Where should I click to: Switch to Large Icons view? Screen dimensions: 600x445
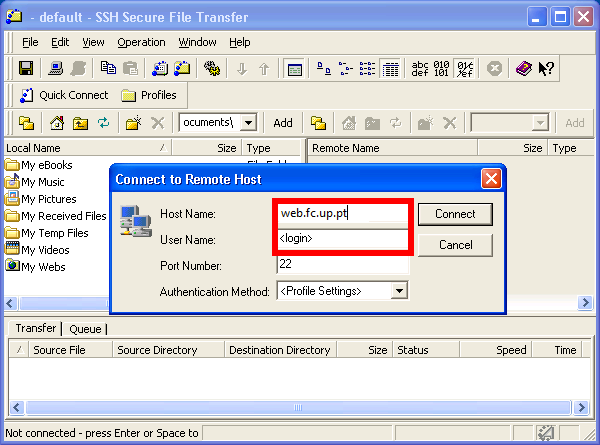(324, 68)
